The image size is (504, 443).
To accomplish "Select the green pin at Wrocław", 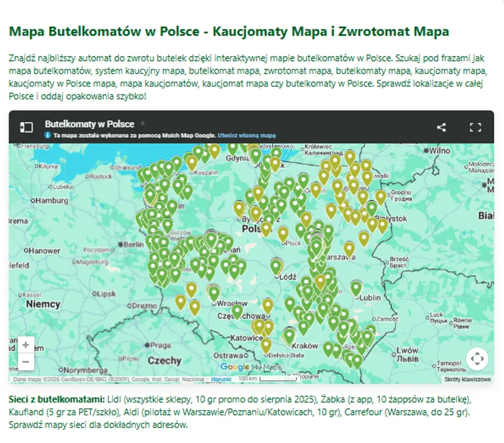I will 214,294.
